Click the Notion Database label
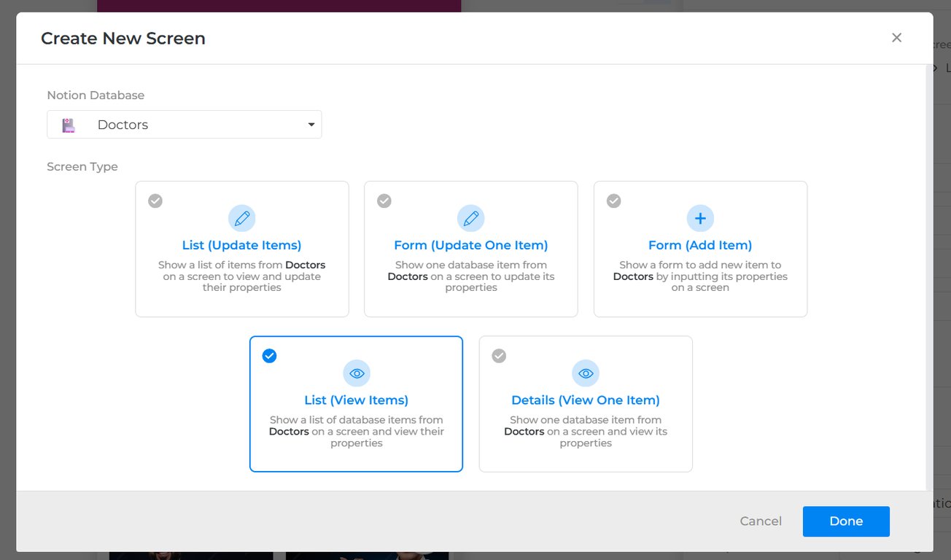The image size is (951, 560). click(96, 96)
